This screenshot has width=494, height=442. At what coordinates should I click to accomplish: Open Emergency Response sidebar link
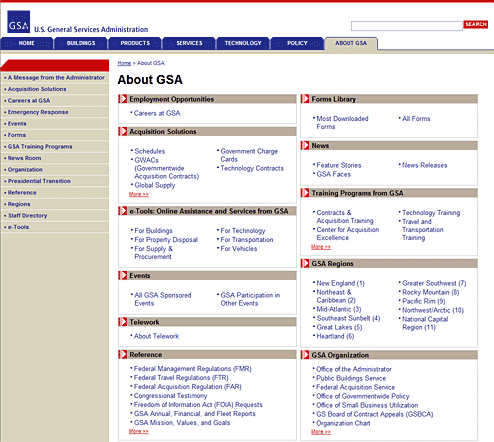(x=38, y=112)
